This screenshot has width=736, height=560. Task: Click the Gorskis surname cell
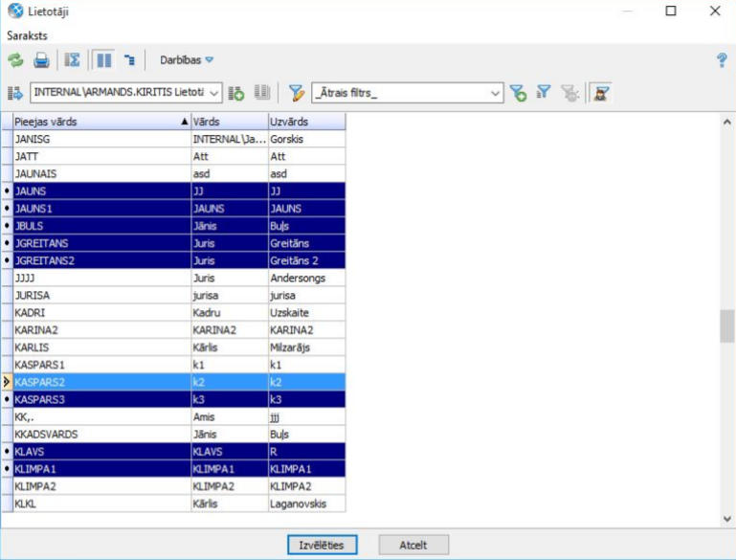[x=307, y=139]
